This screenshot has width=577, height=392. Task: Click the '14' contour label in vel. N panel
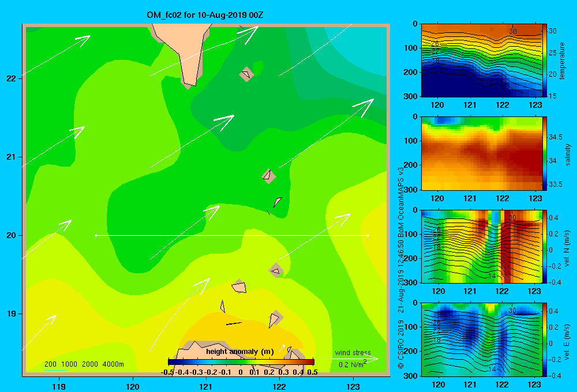point(492,276)
